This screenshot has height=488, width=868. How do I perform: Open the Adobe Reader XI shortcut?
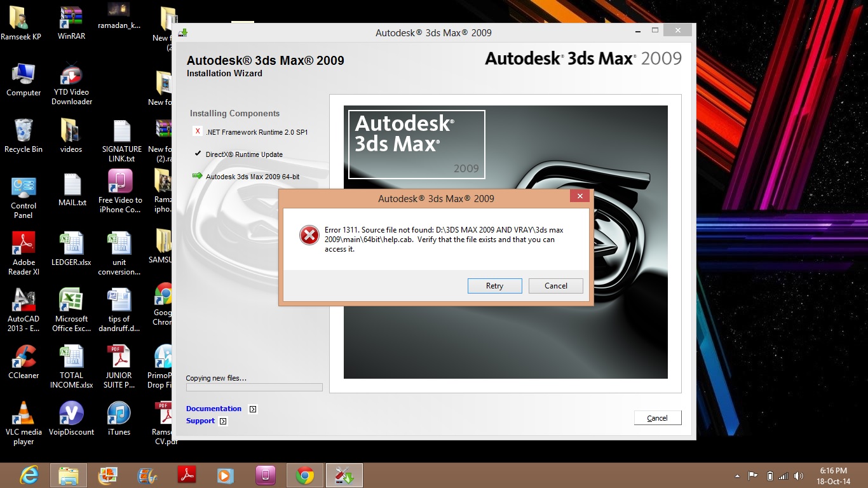[x=24, y=253]
